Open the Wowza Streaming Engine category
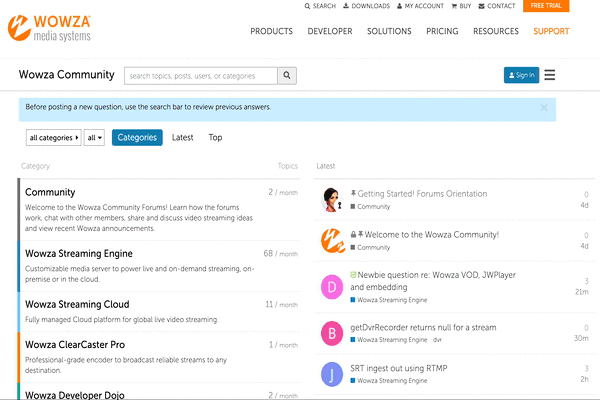The image size is (600, 400). (x=80, y=254)
